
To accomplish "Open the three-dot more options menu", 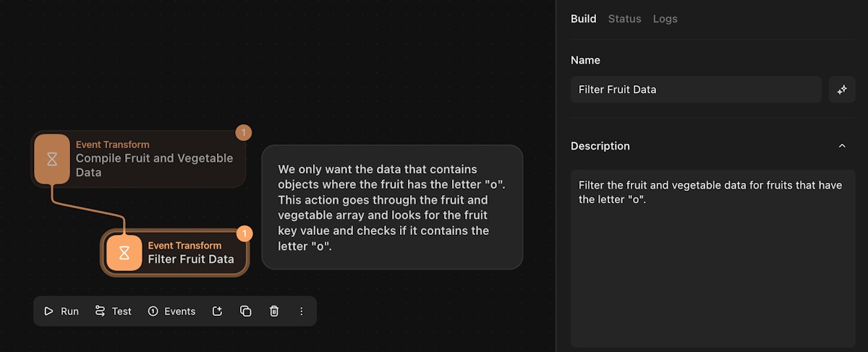I will point(302,312).
